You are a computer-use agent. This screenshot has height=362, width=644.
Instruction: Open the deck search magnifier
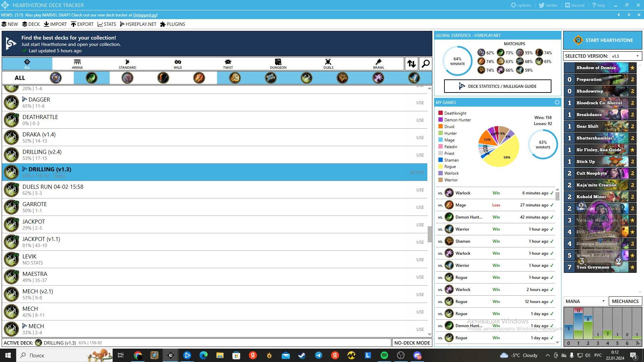click(426, 64)
